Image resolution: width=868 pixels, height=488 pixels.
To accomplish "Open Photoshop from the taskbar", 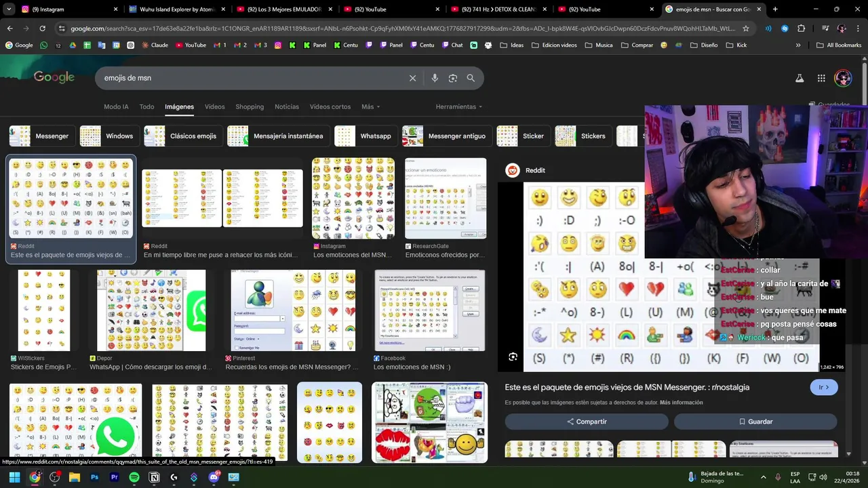I will [x=94, y=477].
